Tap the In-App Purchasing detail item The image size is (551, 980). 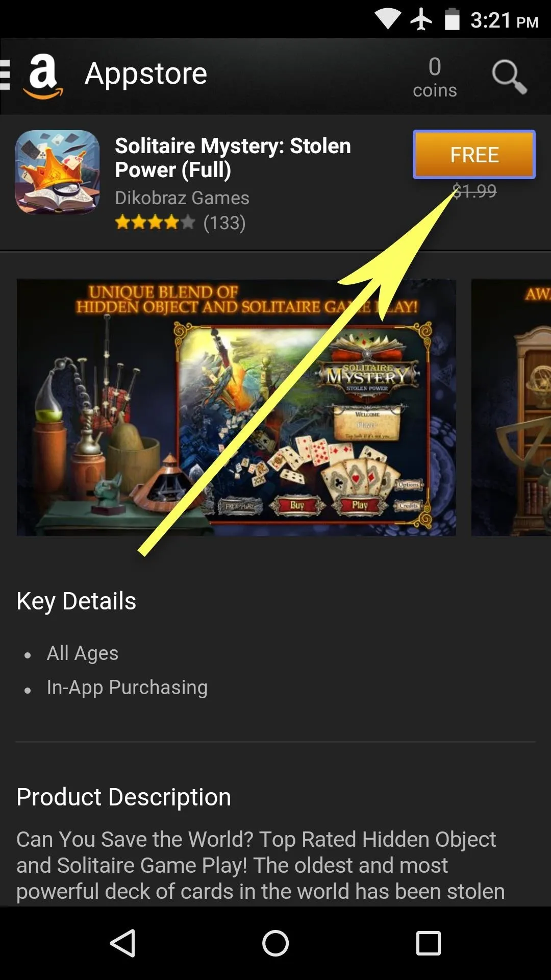point(127,688)
